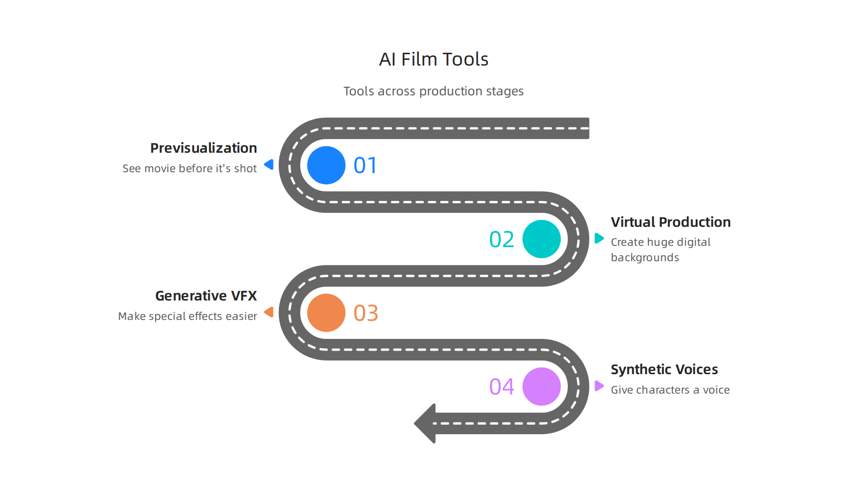Select text 'Create huge digital backgrounds'
The width and height of the screenshot is (868, 488).
coord(660,250)
